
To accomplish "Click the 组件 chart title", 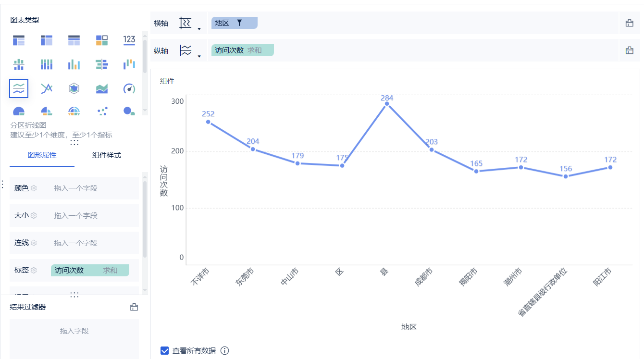I will point(167,81).
